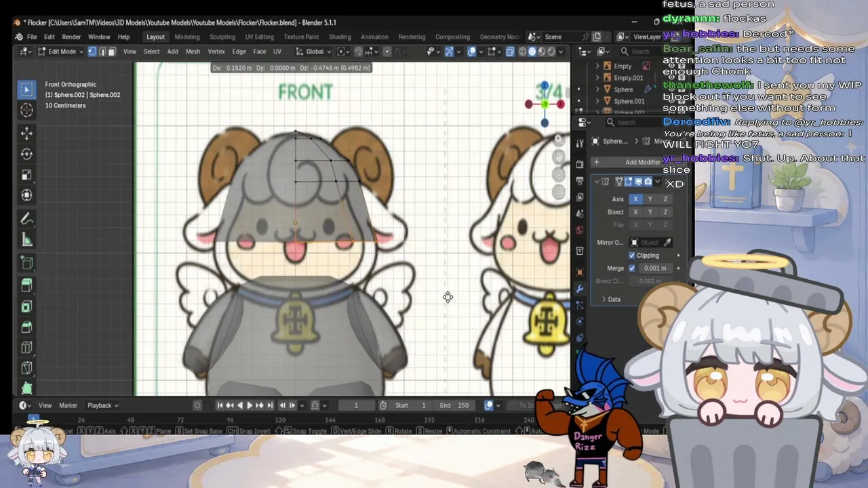This screenshot has height=488, width=868.
Task: Open the World properties tab
Action: pyautogui.click(x=580, y=230)
